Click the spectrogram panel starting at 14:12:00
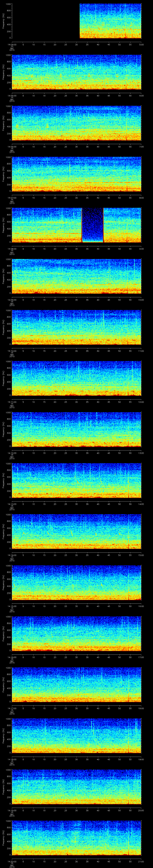This screenshot has width=153, height=868. [77, 429]
